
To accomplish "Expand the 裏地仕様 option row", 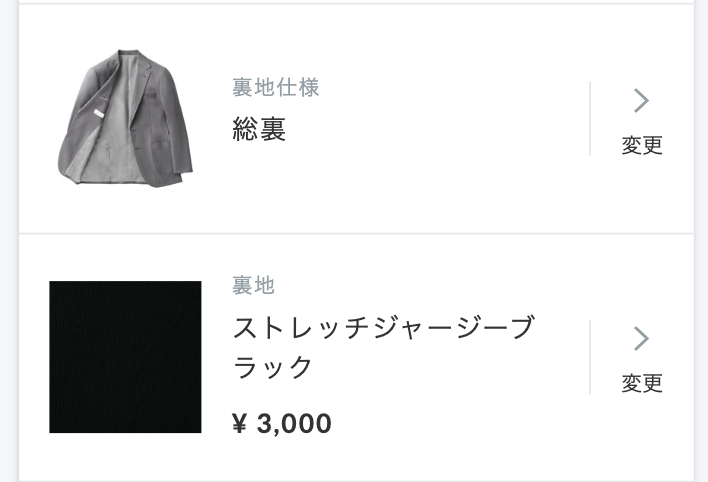I will click(356, 119).
